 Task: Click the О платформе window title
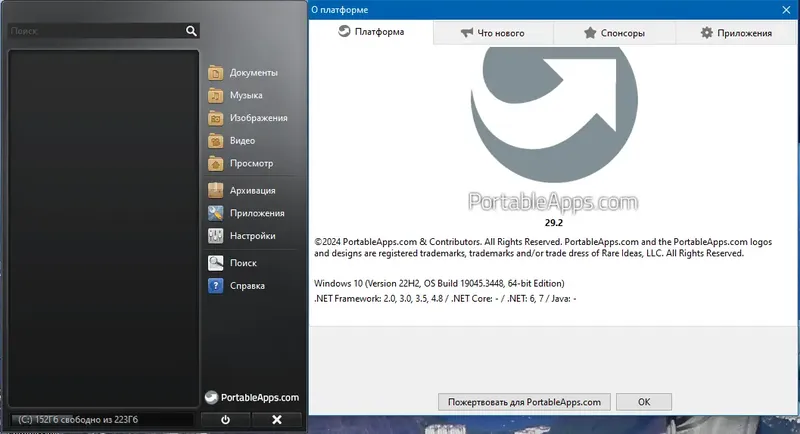pyautogui.click(x=339, y=10)
